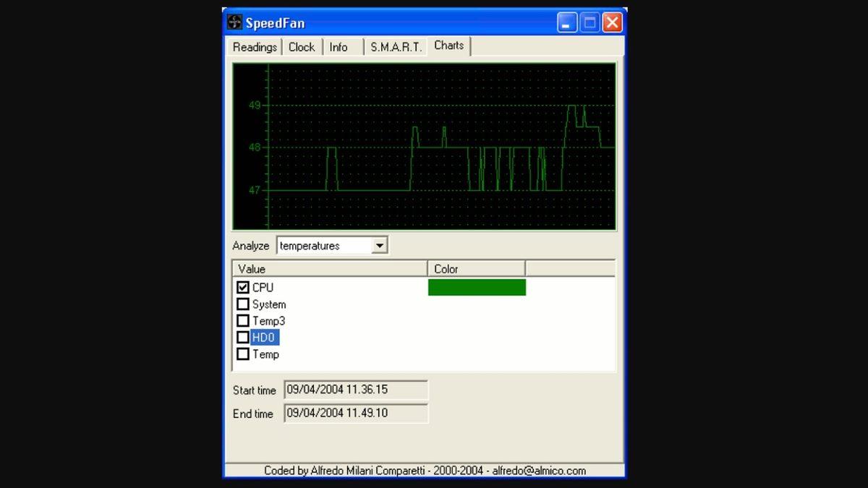Screen dimensions: 868x488
Task: Tick the HD0 checkbox
Action: pyautogui.click(x=243, y=338)
